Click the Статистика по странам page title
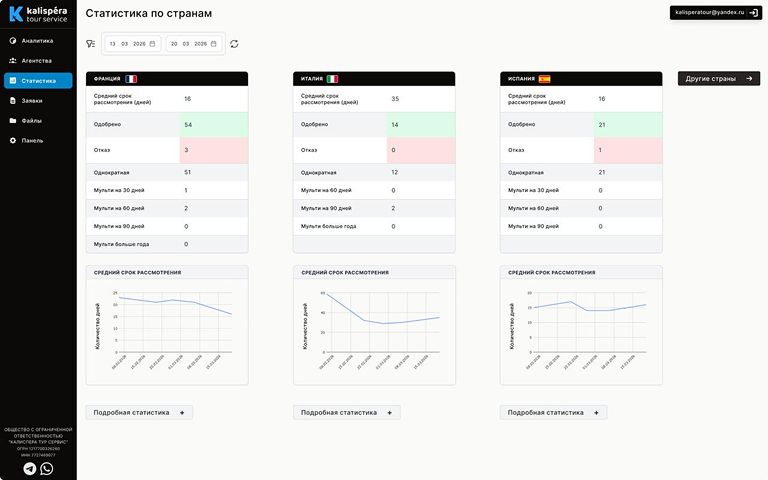This screenshot has height=480, width=768. pos(149,13)
